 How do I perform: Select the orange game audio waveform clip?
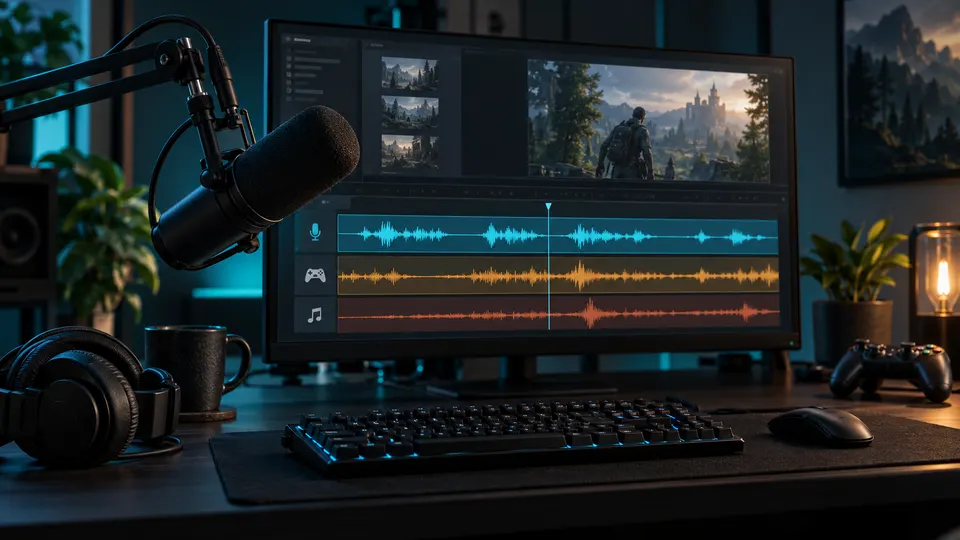[558, 275]
